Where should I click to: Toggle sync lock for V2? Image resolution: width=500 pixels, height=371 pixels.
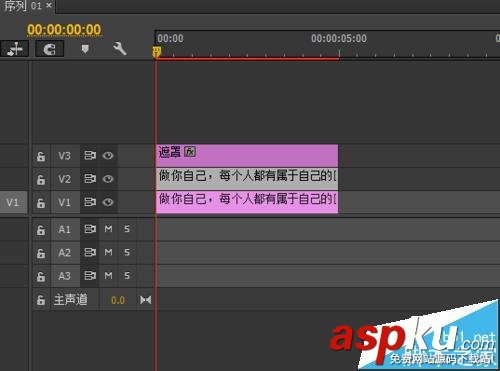click(90, 179)
